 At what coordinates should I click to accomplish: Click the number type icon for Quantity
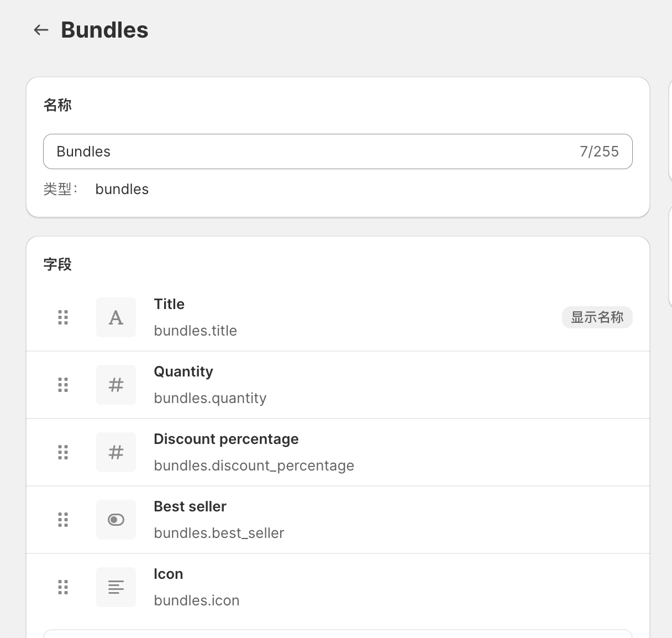[x=116, y=385]
